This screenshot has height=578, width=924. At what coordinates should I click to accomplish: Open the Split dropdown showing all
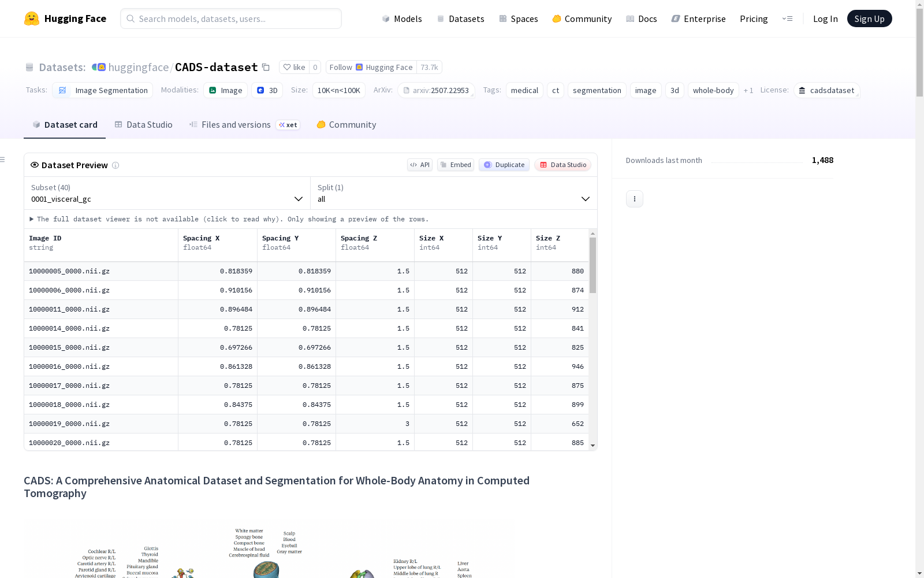(454, 193)
